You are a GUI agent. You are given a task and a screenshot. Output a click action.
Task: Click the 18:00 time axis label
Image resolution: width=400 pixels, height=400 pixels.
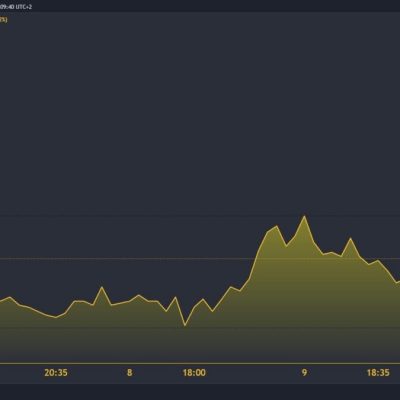(x=194, y=372)
